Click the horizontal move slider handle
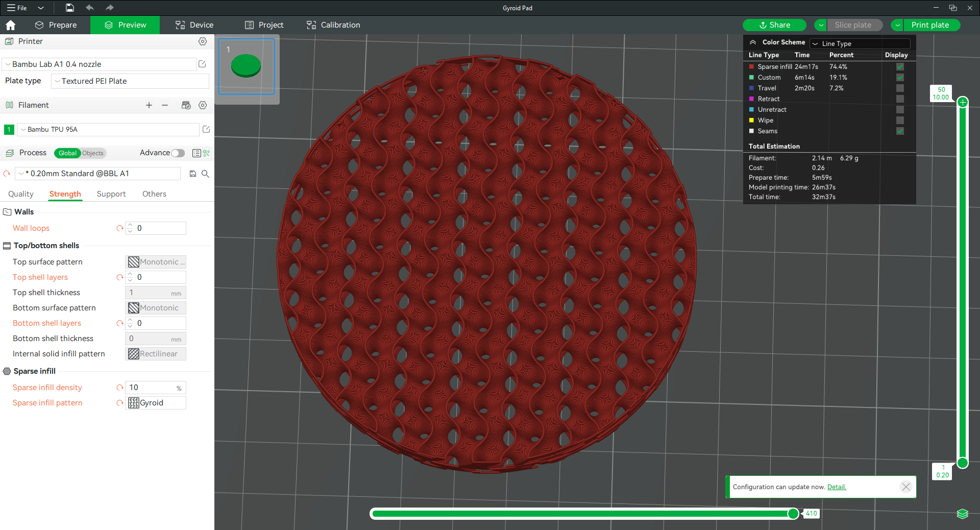980x530 pixels. tap(793, 514)
